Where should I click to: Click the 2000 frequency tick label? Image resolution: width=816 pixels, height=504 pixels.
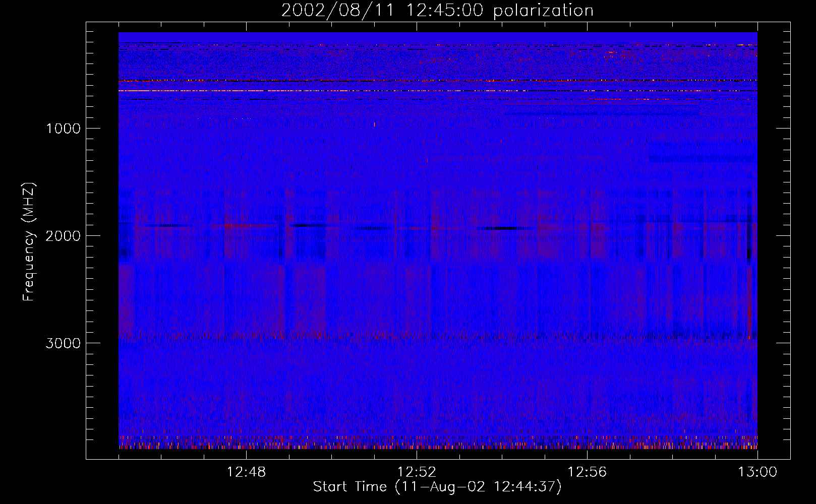pos(63,236)
